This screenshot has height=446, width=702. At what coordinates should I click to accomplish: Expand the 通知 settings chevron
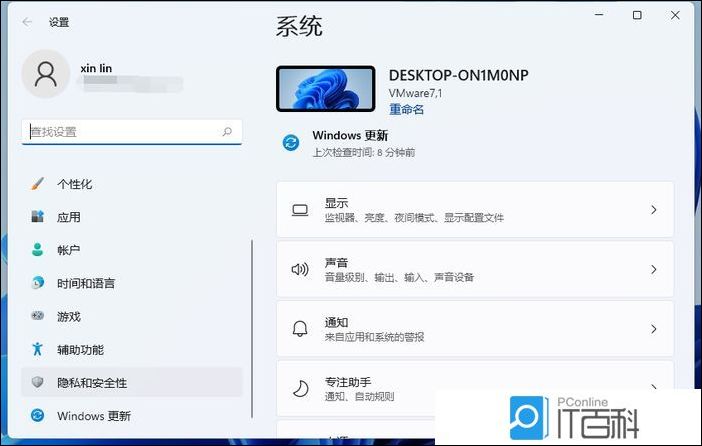click(x=653, y=328)
